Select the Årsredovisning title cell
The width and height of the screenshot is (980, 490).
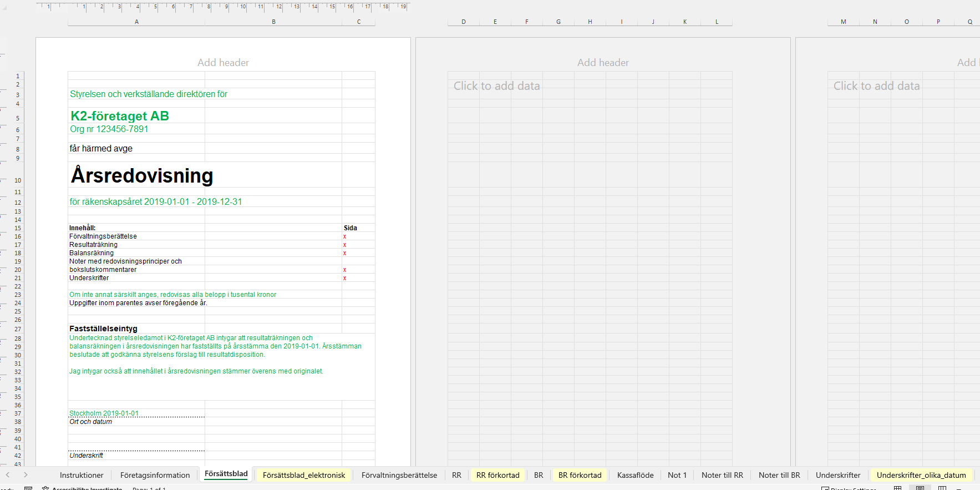click(142, 175)
